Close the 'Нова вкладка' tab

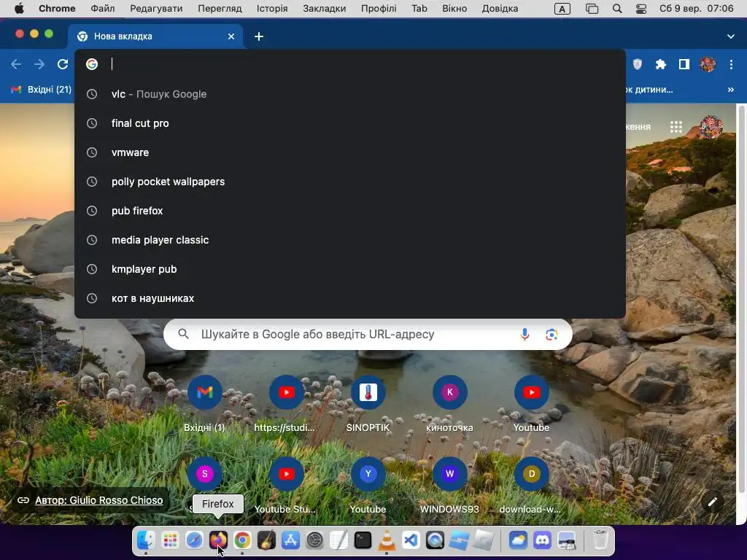(x=231, y=36)
